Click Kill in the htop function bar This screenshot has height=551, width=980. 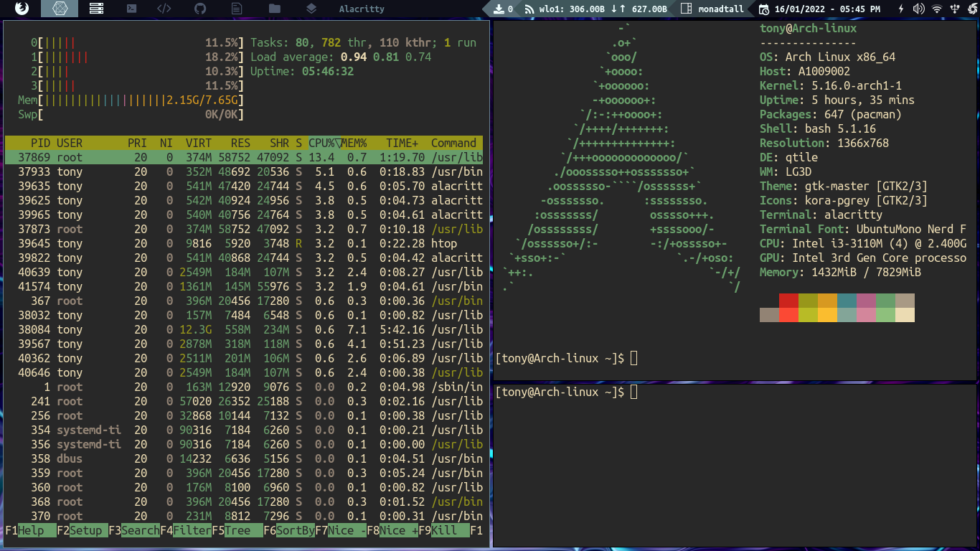pyautogui.click(x=444, y=530)
